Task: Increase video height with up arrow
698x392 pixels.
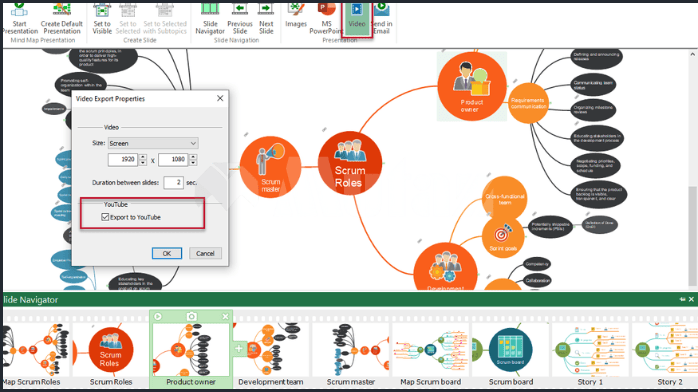Action: [x=193, y=157]
